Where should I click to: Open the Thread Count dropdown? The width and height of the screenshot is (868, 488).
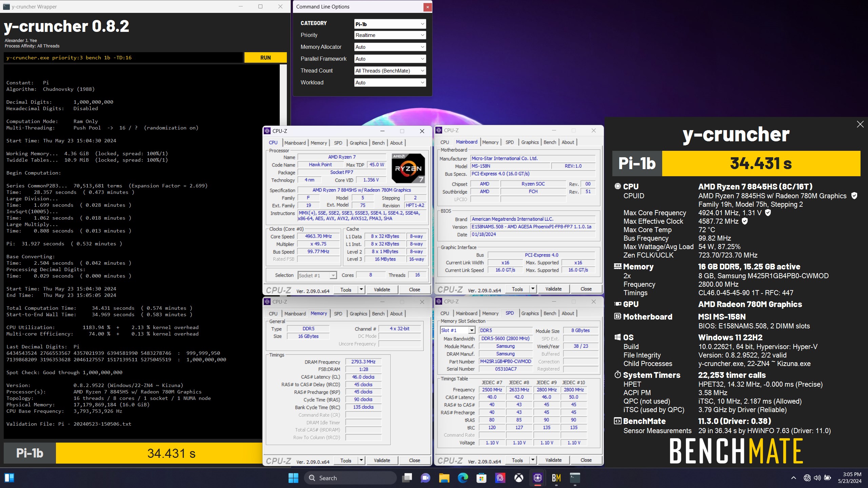click(x=390, y=71)
